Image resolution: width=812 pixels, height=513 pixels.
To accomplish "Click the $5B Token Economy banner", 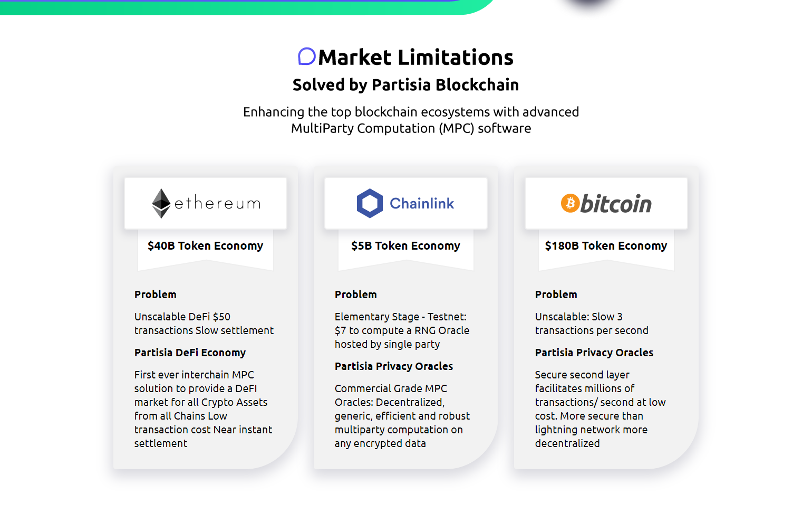I will click(x=406, y=246).
